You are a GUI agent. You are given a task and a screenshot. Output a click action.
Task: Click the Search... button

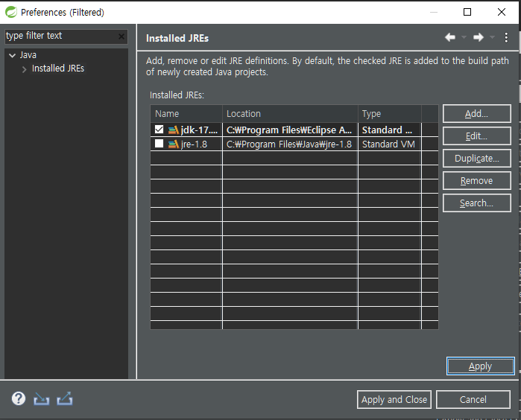point(477,203)
